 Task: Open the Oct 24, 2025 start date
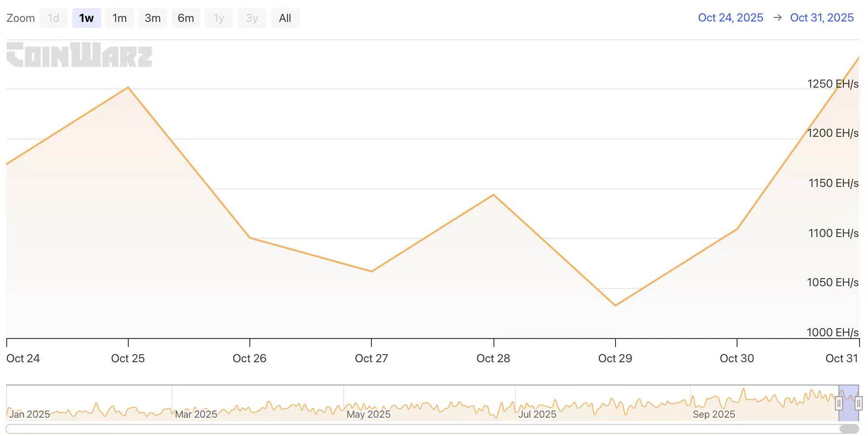[x=730, y=17]
